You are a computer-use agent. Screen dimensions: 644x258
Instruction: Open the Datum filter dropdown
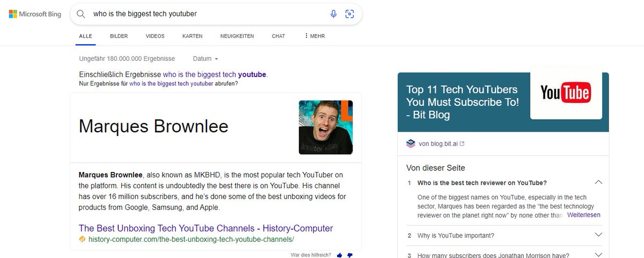click(206, 59)
